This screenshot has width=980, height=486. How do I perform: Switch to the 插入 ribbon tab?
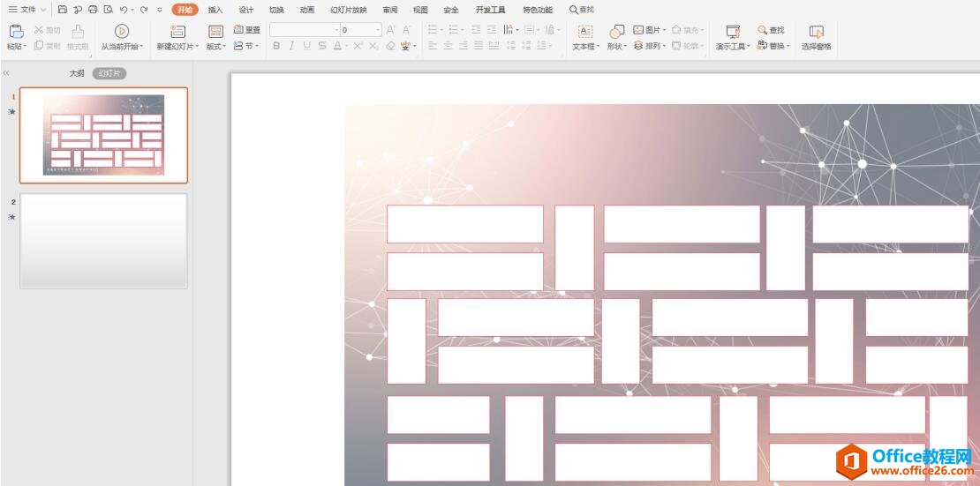tap(215, 10)
